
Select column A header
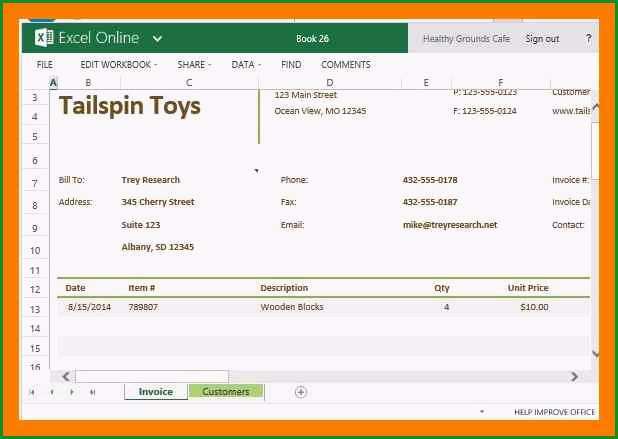pos(53,83)
